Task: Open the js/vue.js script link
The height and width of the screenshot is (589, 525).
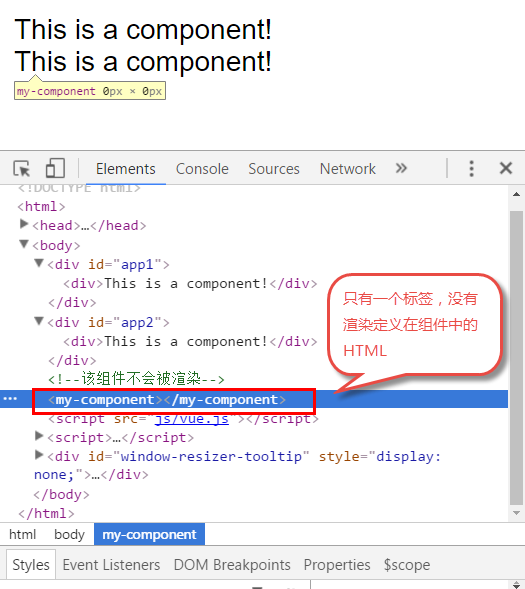Action: 192,418
